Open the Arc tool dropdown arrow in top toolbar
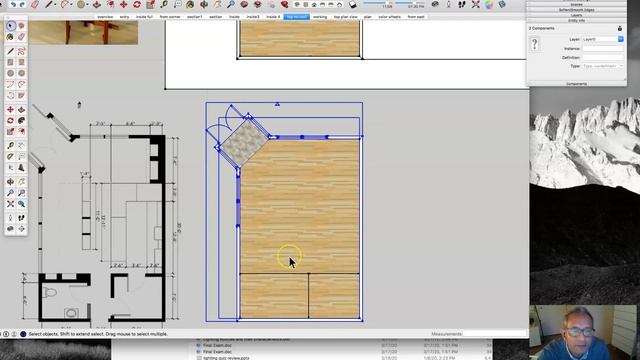Viewport: 640px width, 360px height. [71, 5]
